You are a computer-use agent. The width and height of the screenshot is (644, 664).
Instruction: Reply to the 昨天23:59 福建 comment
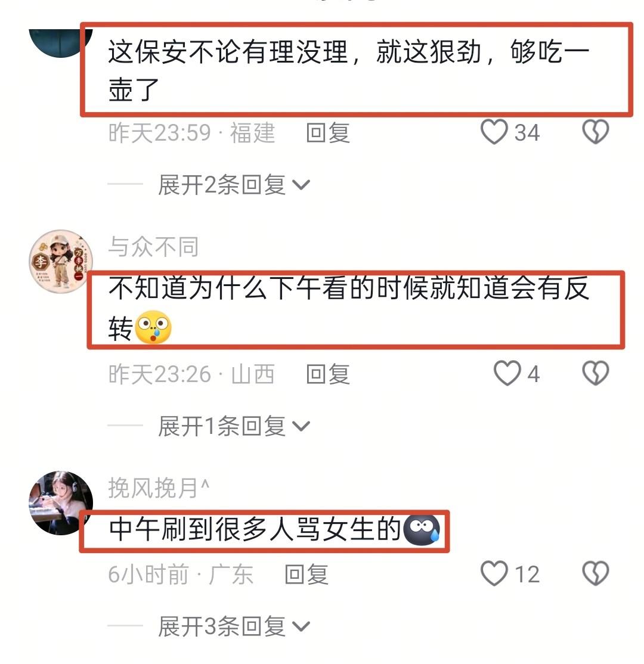[x=328, y=132]
